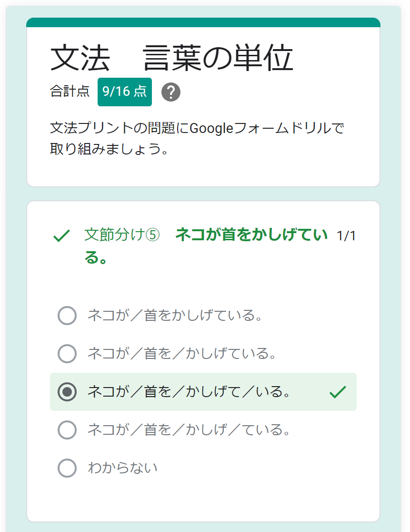Click the answer text ネコが／首を／かしげ／ている。
410x532 pixels.
(x=189, y=430)
